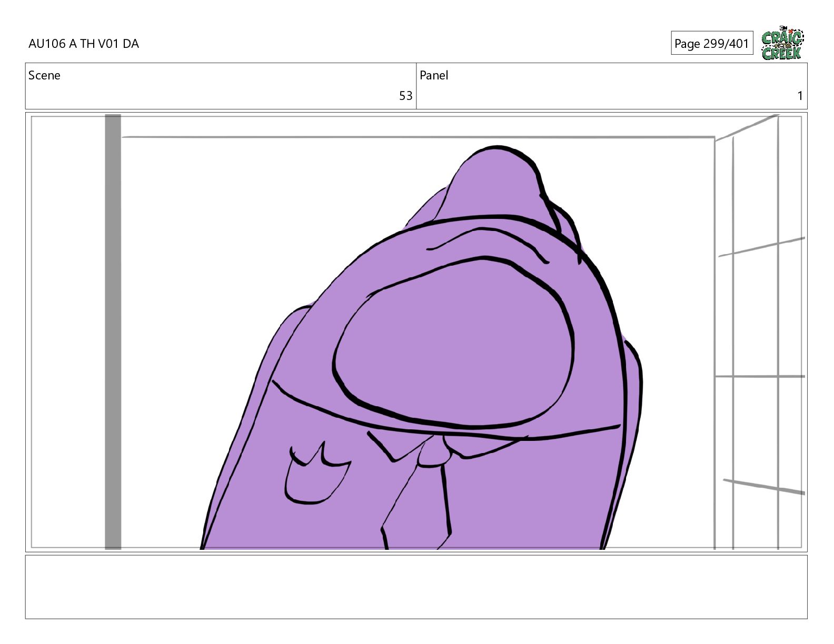Select the scene number '53'
Screen dimensions: 834x644
coord(405,96)
